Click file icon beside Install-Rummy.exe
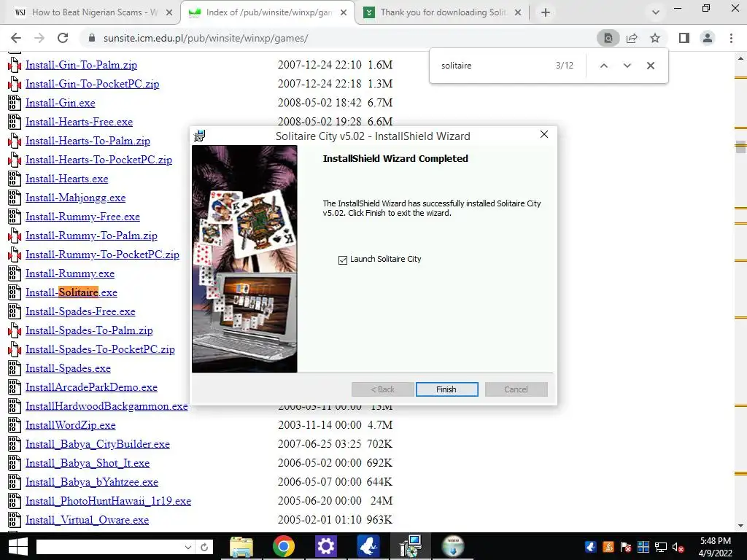 pos(15,273)
